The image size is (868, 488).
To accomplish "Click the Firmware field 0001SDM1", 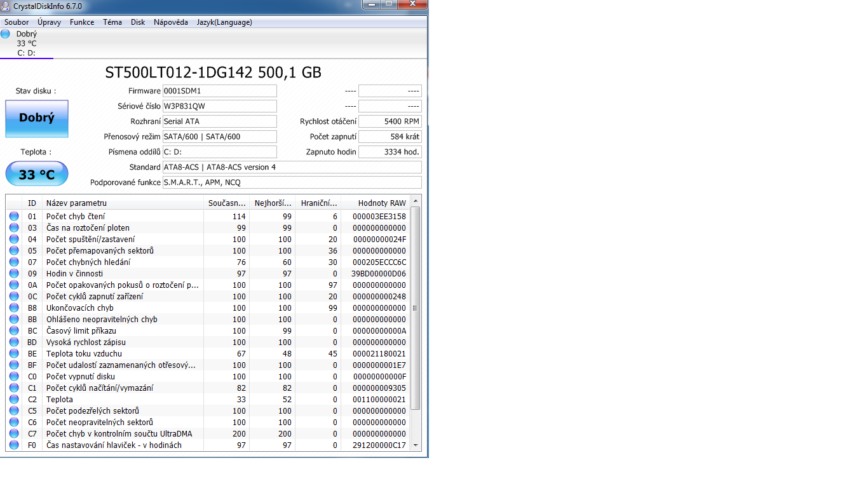I will click(220, 91).
